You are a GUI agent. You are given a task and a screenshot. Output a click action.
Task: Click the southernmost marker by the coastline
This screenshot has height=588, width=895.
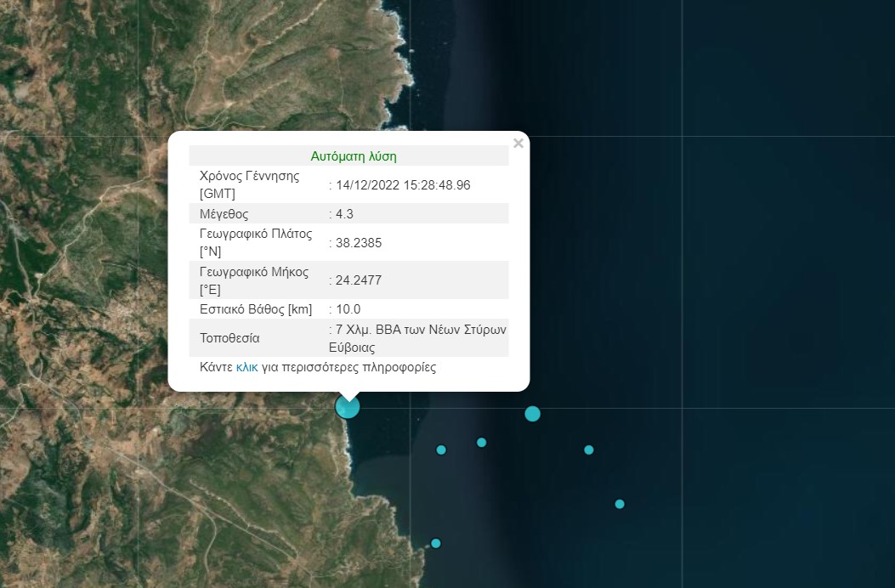pos(436,543)
